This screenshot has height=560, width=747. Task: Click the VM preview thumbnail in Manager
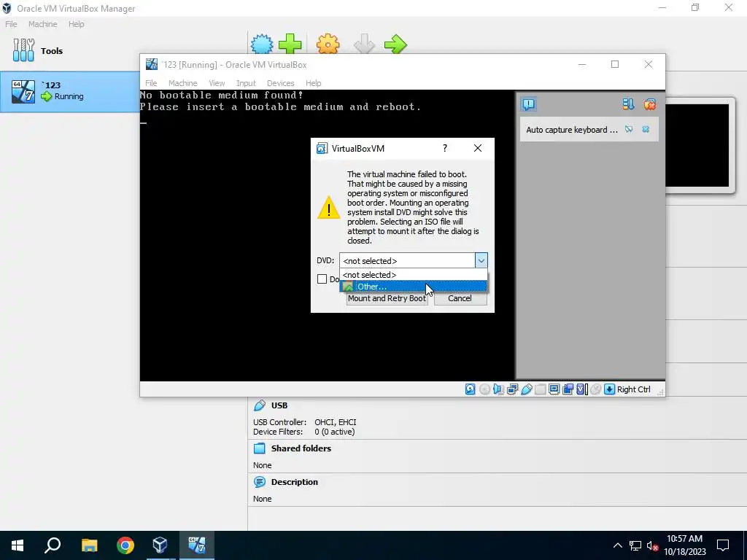click(x=697, y=145)
